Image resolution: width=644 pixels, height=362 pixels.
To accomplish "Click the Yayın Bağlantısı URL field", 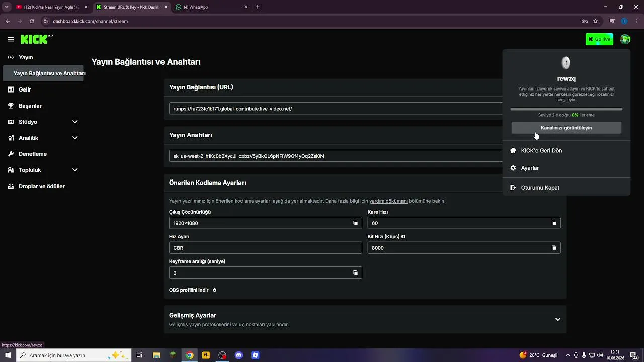I will coord(336,109).
